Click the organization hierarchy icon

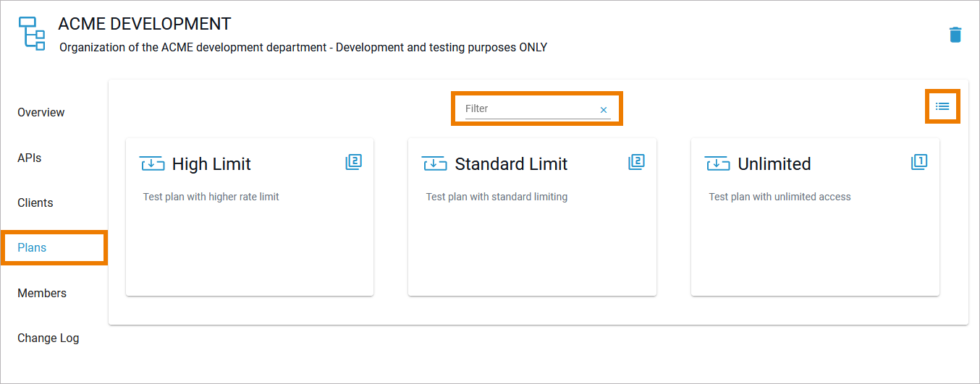click(32, 34)
